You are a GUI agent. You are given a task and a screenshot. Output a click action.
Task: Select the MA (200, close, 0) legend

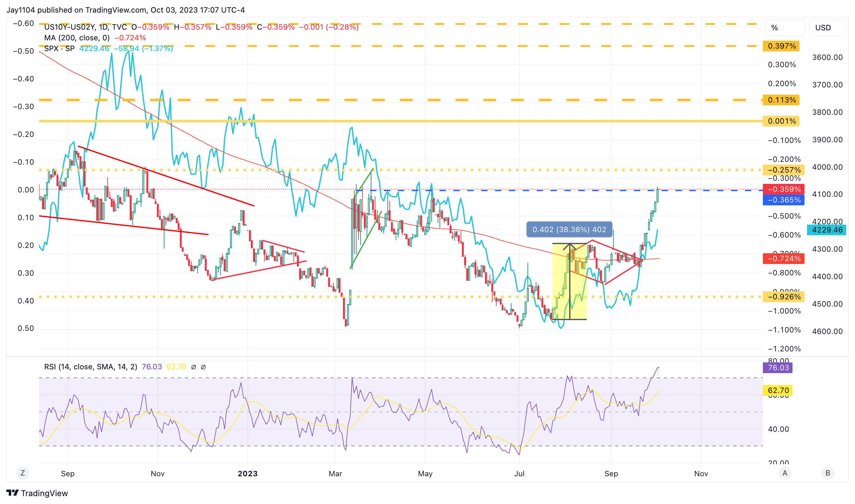77,38
